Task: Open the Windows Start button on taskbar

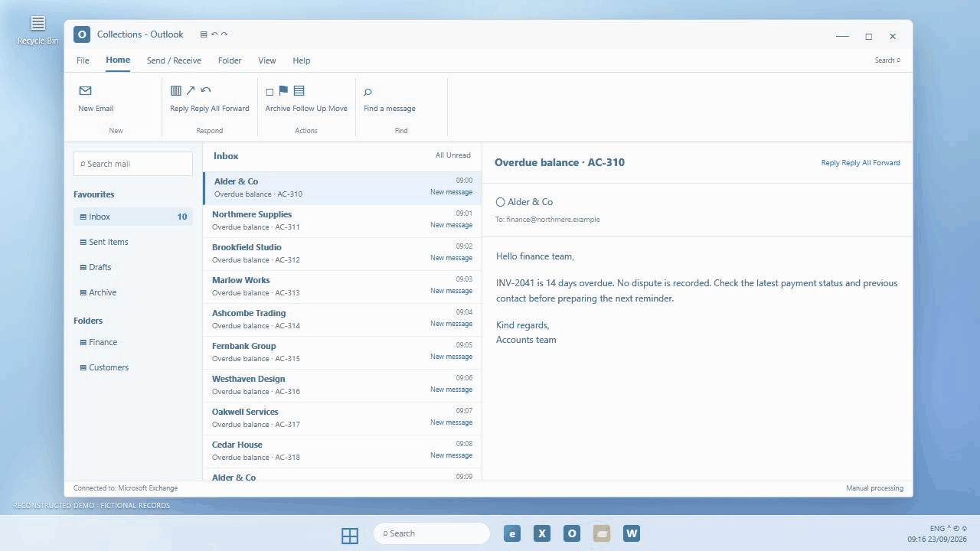Action: pyautogui.click(x=350, y=536)
